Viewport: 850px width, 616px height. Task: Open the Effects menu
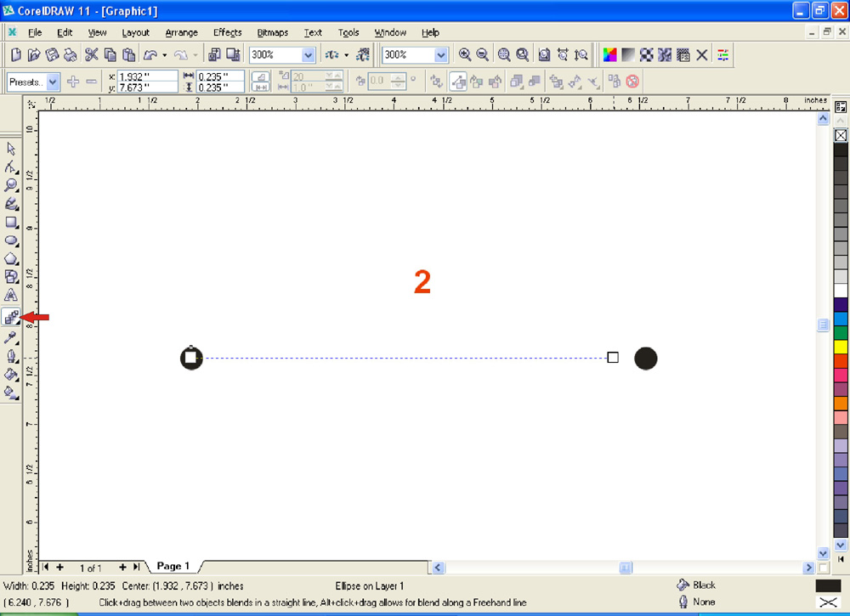[227, 32]
